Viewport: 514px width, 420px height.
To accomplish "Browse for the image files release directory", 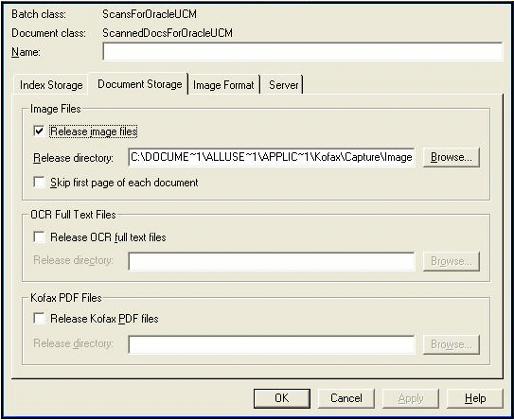I will pyautogui.click(x=452, y=157).
